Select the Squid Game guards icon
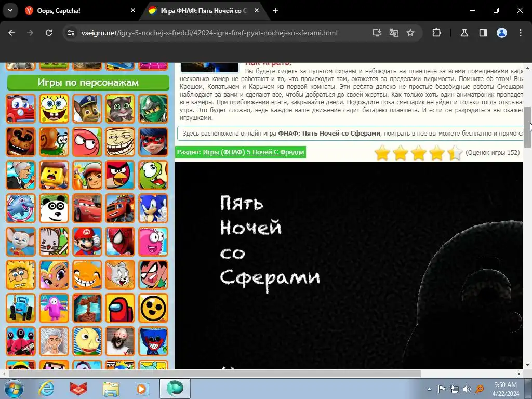 tap(21, 341)
